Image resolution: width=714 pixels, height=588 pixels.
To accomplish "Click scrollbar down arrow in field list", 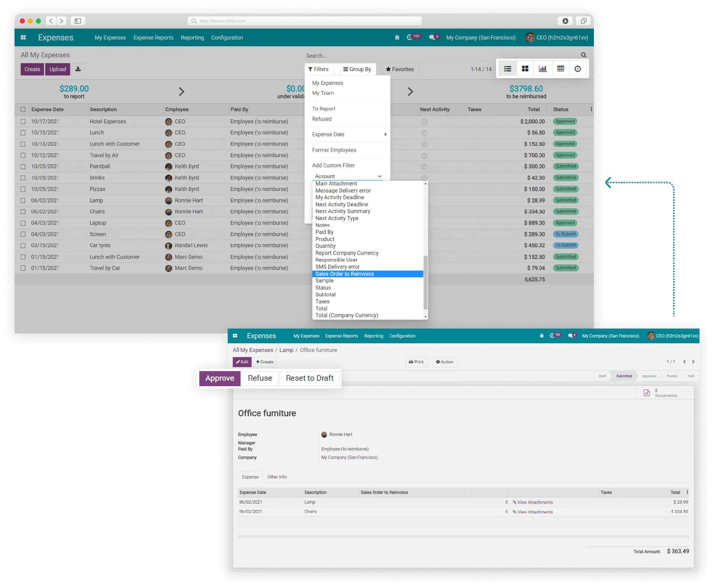I will (425, 317).
